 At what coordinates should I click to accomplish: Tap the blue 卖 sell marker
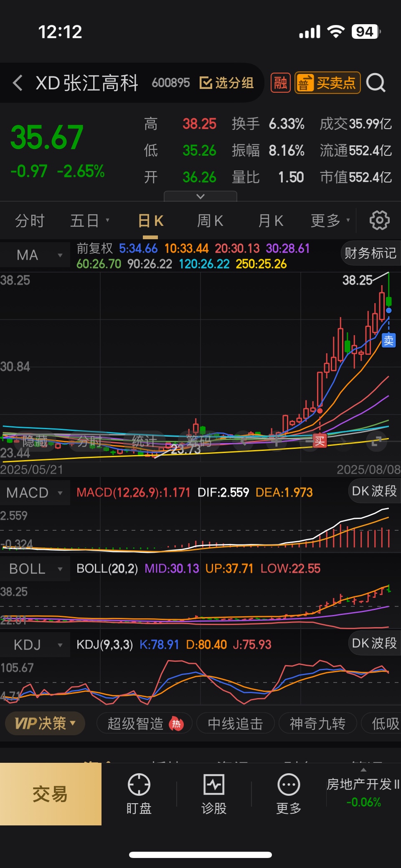coord(388,341)
